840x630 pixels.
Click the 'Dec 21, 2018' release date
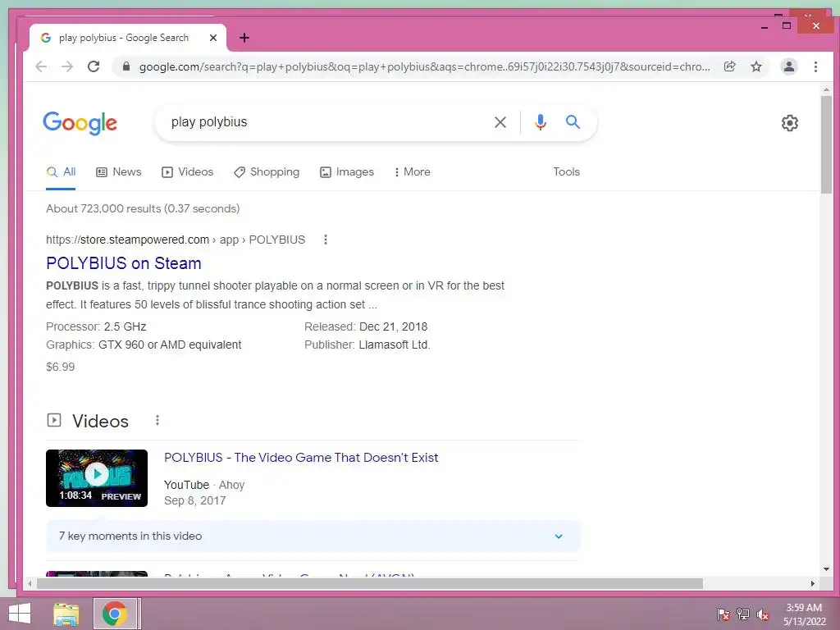pyautogui.click(x=393, y=326)
